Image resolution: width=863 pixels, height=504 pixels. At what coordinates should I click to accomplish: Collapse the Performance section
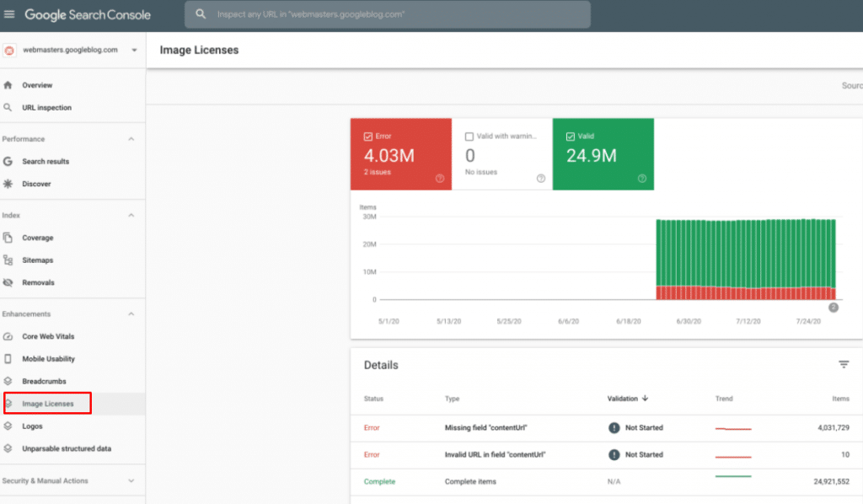(131, 139)
